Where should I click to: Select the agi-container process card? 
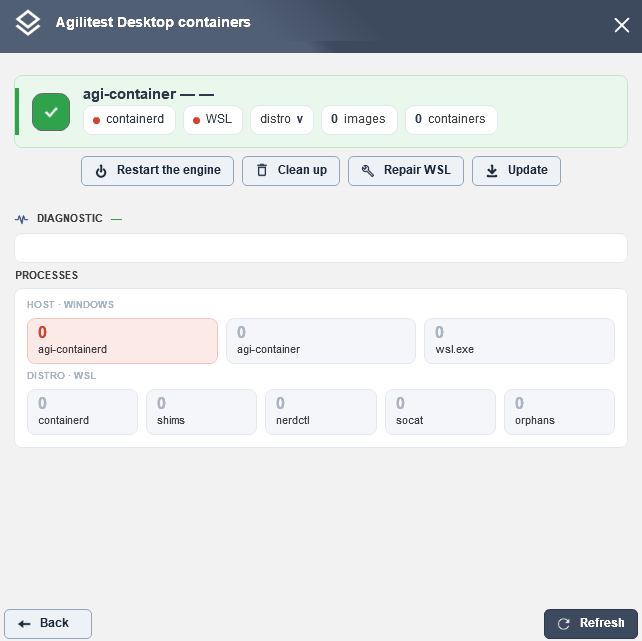pos(321,341)
